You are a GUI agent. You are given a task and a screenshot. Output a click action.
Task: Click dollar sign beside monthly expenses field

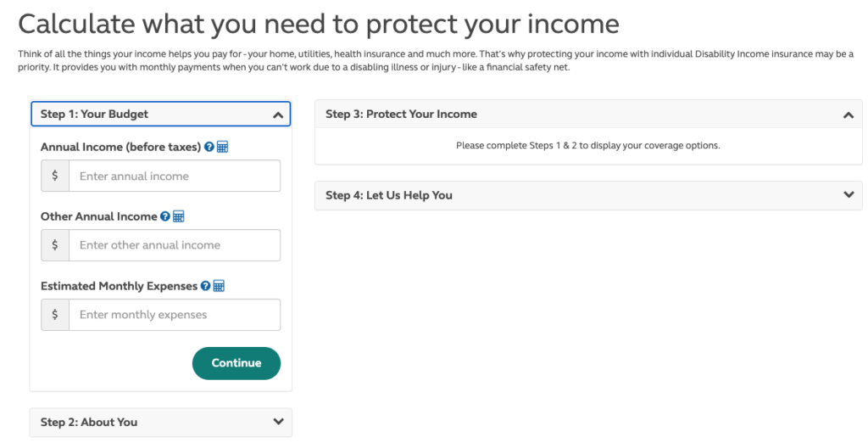click(55, 315)
